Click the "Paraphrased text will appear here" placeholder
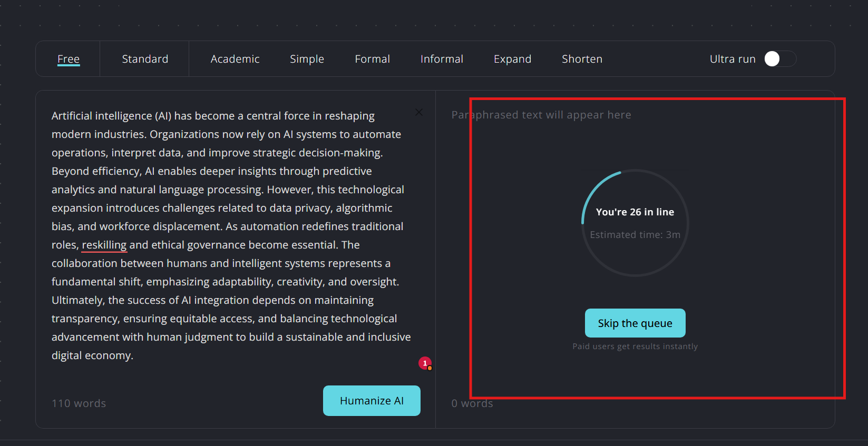Image resolution: width=868 pixels, height=446 pixels. (541, 115)
